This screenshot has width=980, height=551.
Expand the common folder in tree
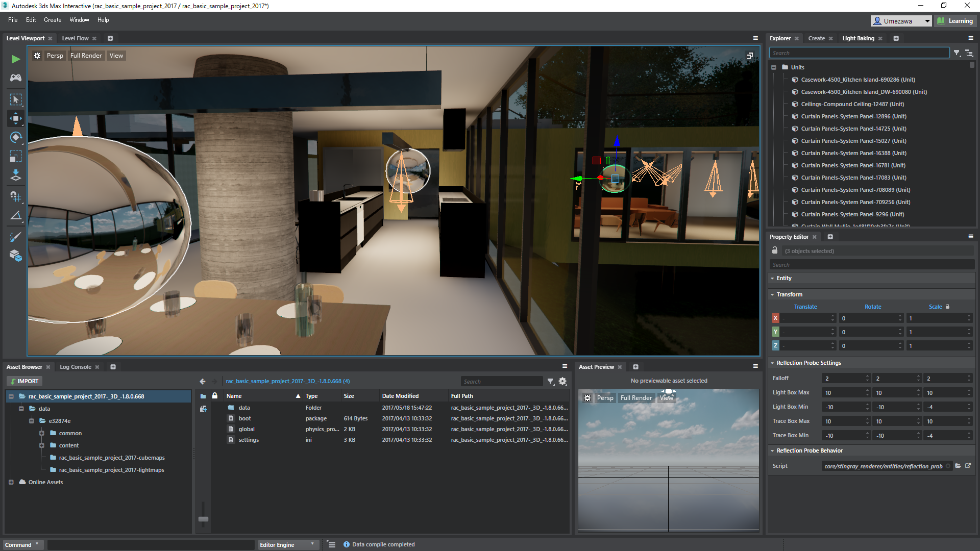tap(42, 433)
